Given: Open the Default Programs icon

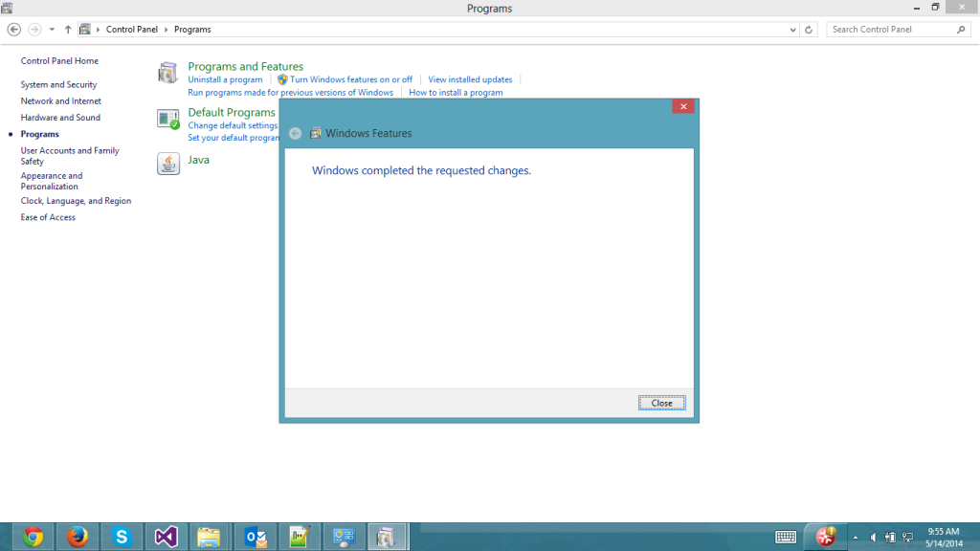Looking at the screenshot, I should pos(168,119).
